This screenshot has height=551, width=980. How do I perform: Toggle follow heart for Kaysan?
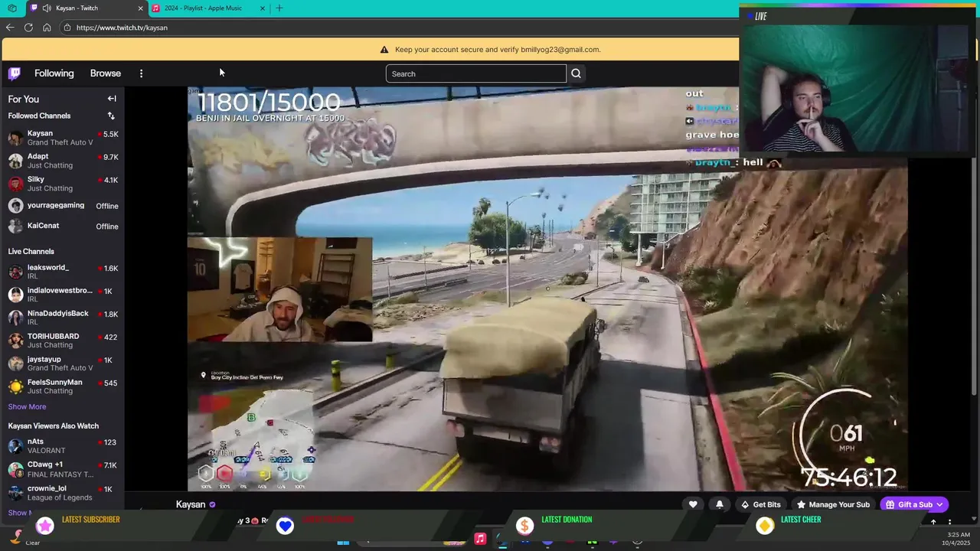click(x=693, y=504)
